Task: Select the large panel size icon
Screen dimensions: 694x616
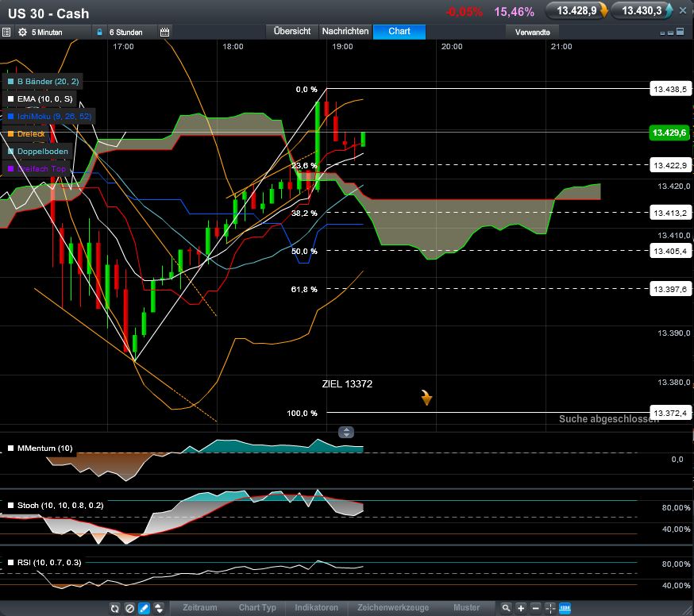Action: pyautogui.click(x=681, y=32)
